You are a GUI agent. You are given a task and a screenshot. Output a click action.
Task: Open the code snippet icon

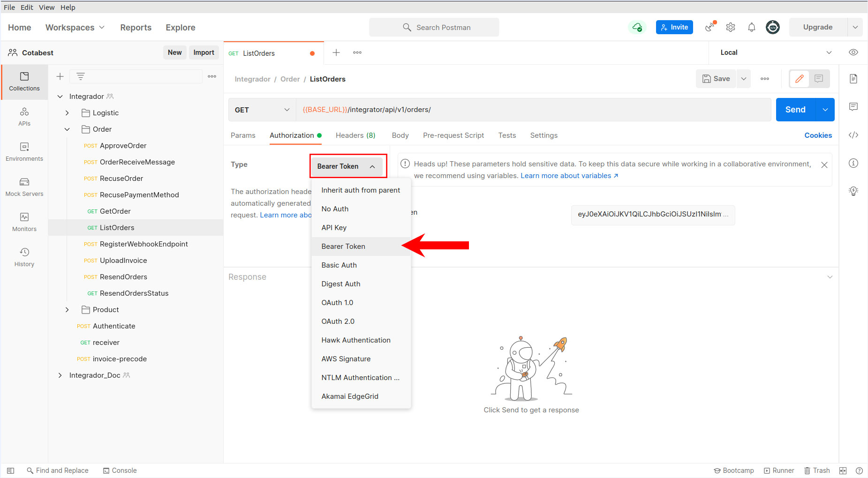(853, 135)
